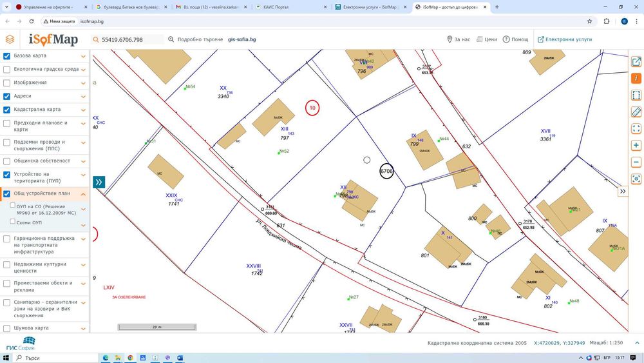Viewport: 644px width, 363px height.
Task: Click the Windows taskbar Търси search box
Action: (55, 358)
